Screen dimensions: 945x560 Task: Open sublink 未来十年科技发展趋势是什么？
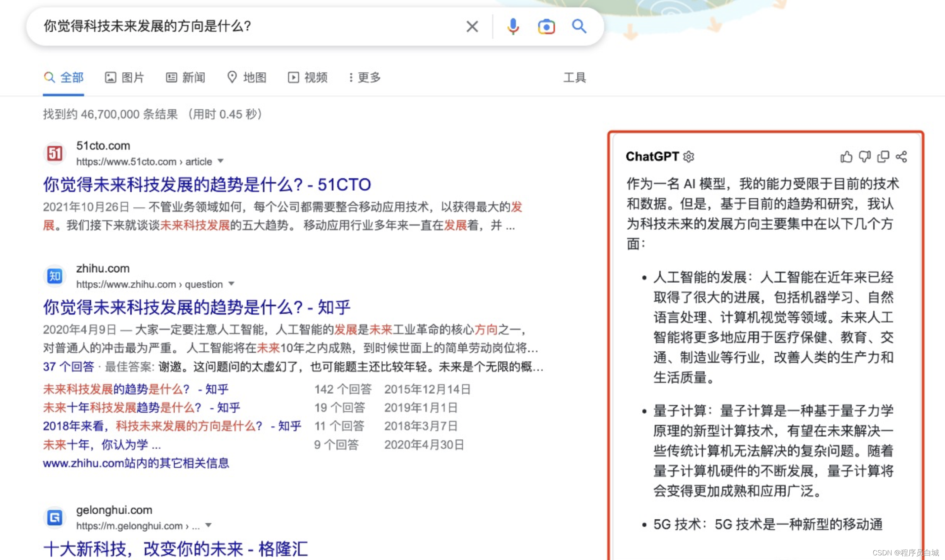click(142, 408)
